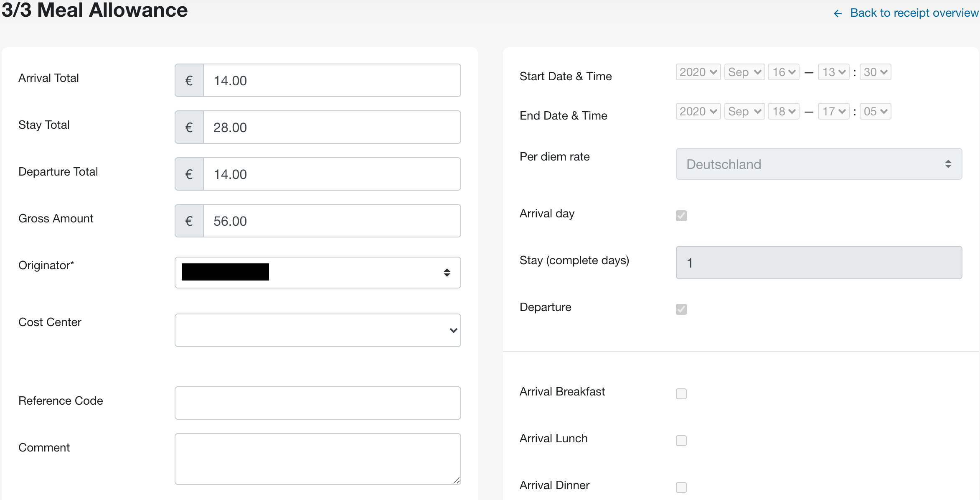Click the Arrival Total amount field

(332, 80)
